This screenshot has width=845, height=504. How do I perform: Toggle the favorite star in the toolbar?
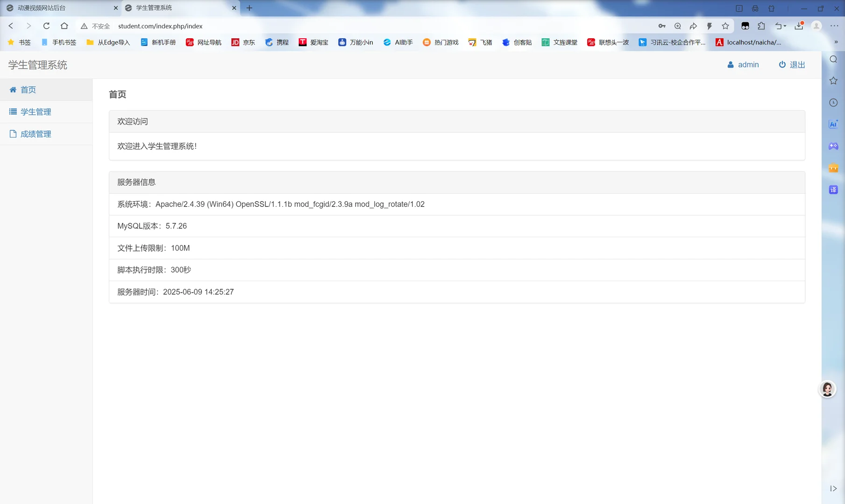pos(725,26)
